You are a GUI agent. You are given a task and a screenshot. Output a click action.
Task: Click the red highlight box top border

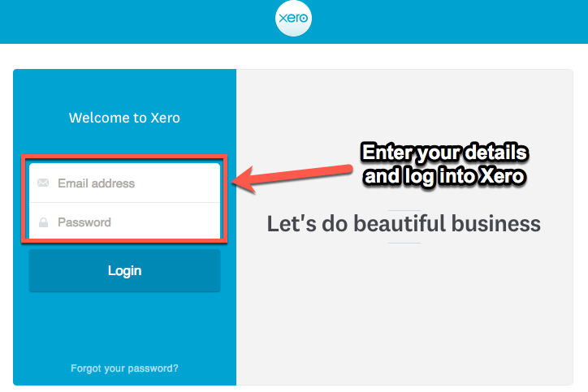tap(124, 157)
